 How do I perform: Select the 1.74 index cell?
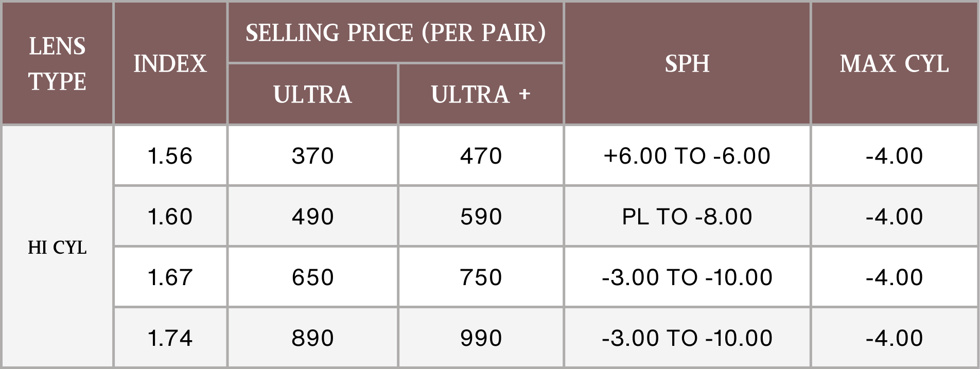[170, 338]
